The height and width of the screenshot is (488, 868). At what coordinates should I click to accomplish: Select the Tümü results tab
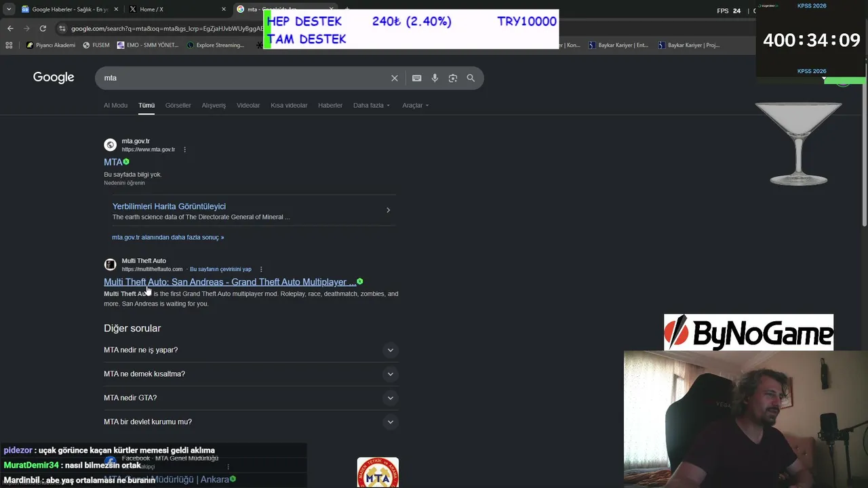click(x=146, y=105)
